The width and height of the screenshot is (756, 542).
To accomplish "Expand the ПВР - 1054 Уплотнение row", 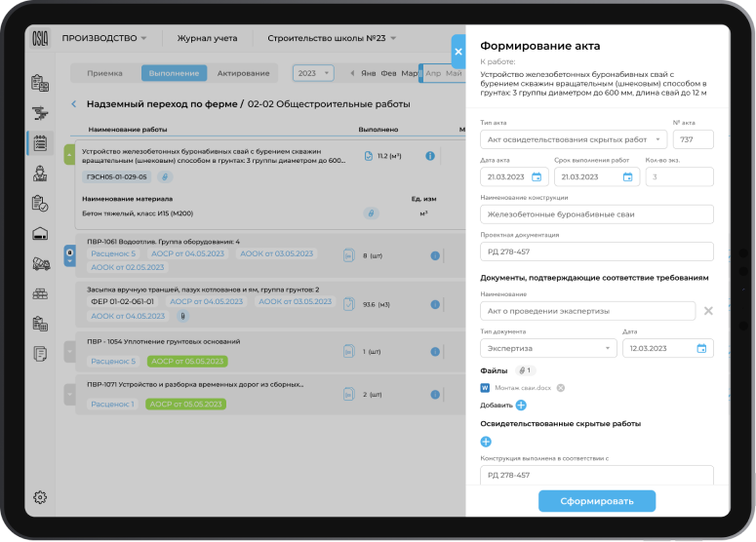I will (68, 351).
